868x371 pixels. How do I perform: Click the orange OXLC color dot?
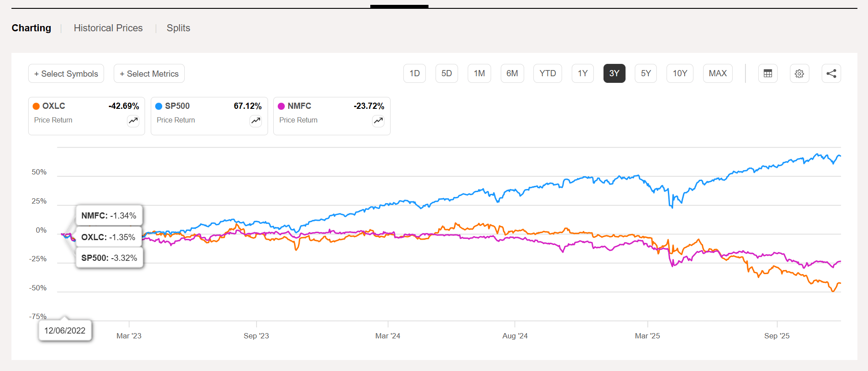36,106
